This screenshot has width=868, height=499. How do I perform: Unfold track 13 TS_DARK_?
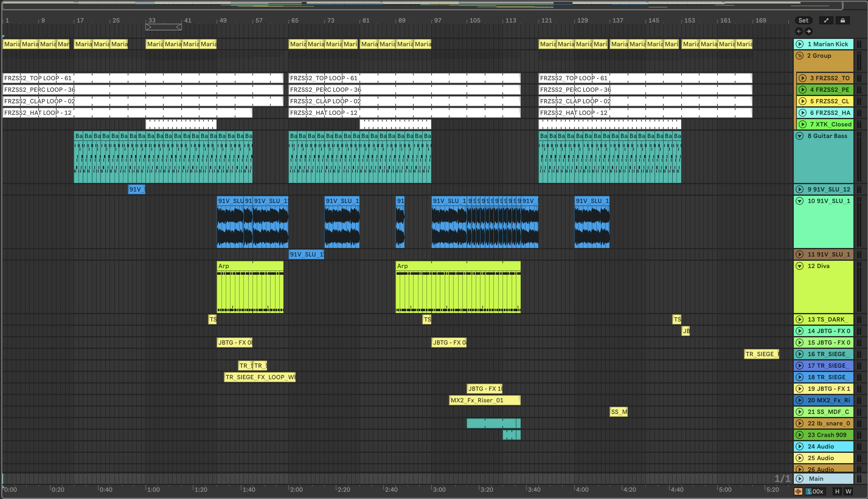(799, 319)
